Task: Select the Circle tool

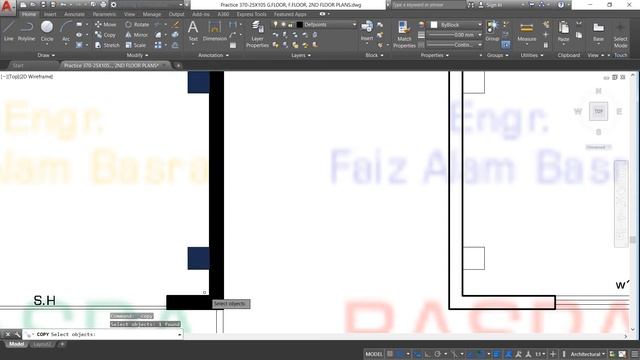Action: click(47, 31)
